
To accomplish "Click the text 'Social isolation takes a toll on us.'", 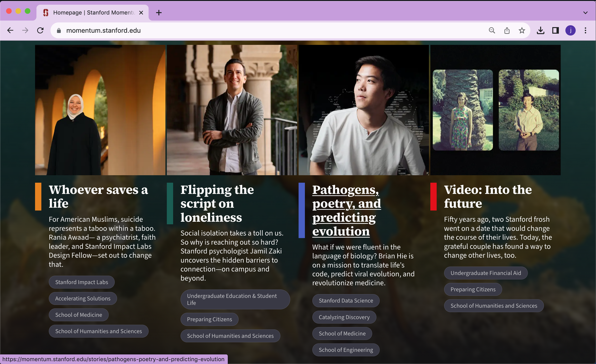I will pos(232,233).
